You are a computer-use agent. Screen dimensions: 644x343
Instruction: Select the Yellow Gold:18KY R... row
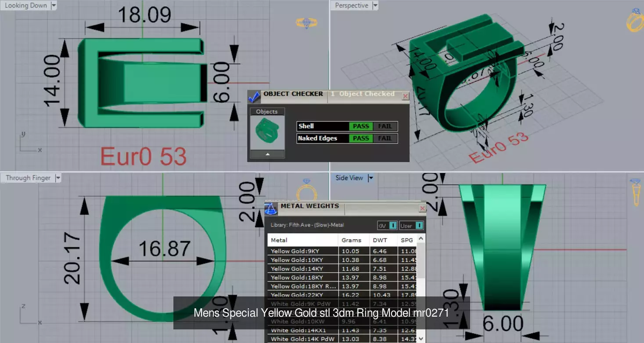pyautogui.click(x=342, y=286)
